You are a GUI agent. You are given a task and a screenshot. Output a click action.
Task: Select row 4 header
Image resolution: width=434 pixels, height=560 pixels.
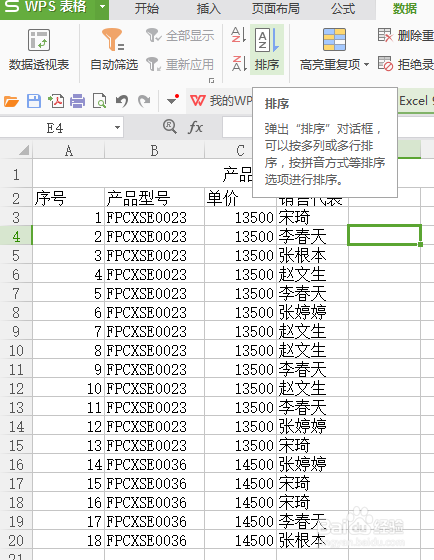[x=16, y=236]
